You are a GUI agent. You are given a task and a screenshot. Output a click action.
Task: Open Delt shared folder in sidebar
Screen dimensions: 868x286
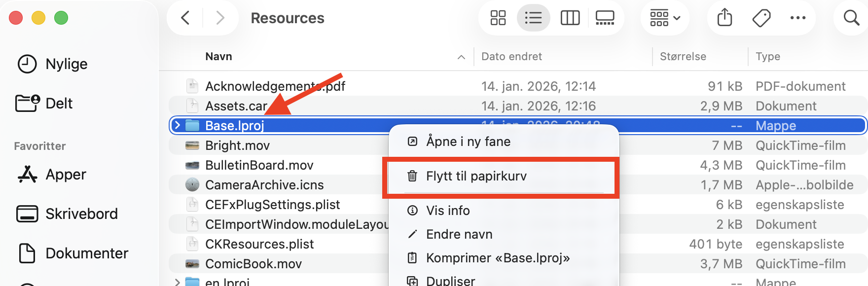coord(44,104)
